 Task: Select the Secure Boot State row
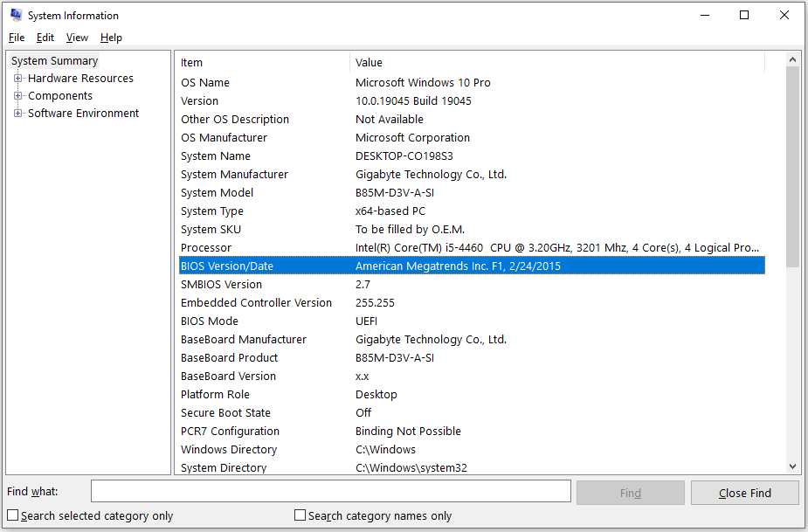(x=472, y=413)
